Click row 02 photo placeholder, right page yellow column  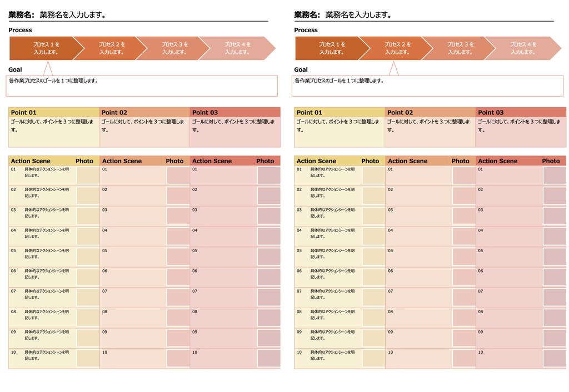(374, 196)
